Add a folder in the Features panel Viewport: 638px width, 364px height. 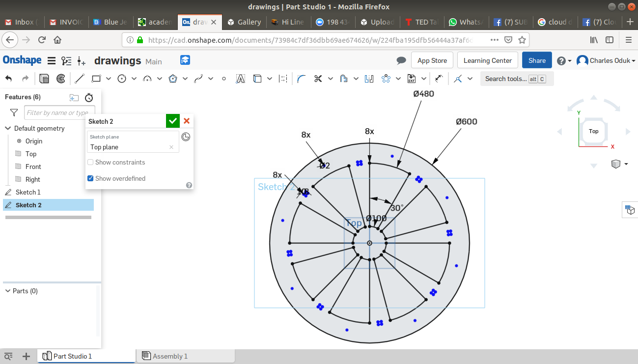[x=74, y=97]
